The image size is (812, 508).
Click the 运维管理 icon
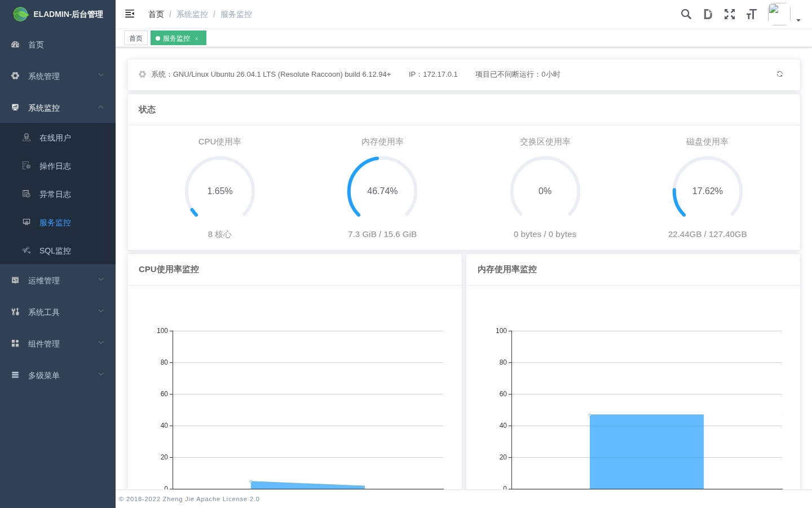pos(15,280)
